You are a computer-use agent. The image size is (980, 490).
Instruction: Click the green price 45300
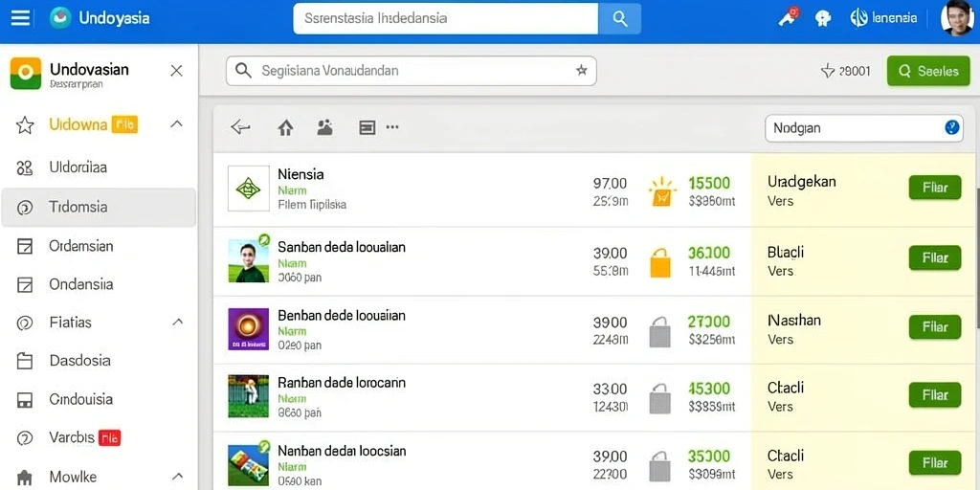[709, 389]
